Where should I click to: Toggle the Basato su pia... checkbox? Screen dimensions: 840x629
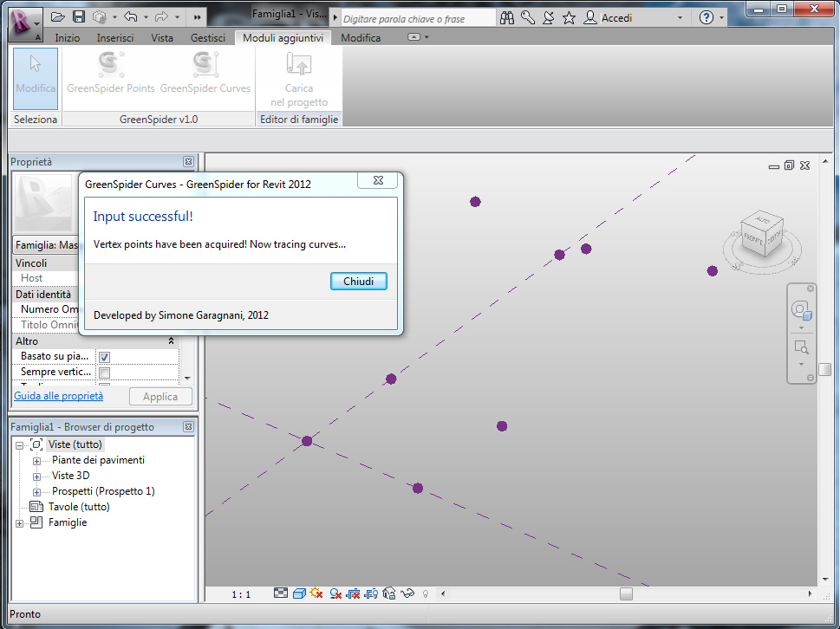105,357
